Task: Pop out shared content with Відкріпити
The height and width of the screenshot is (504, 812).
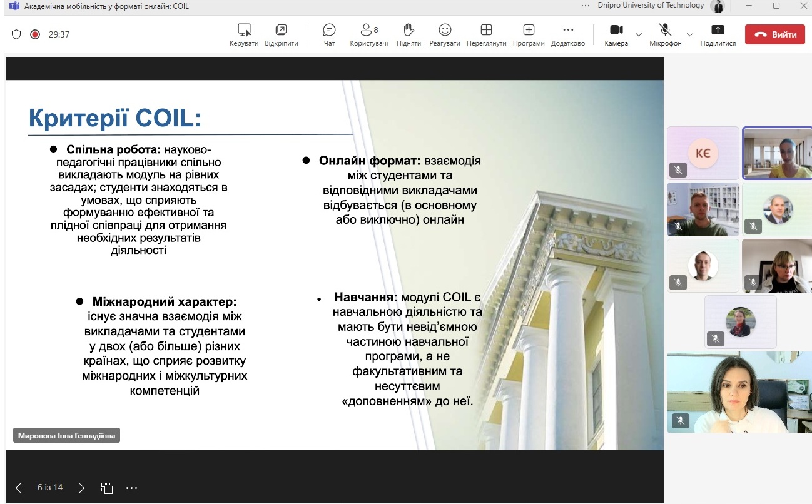Action: click(281, 30)
